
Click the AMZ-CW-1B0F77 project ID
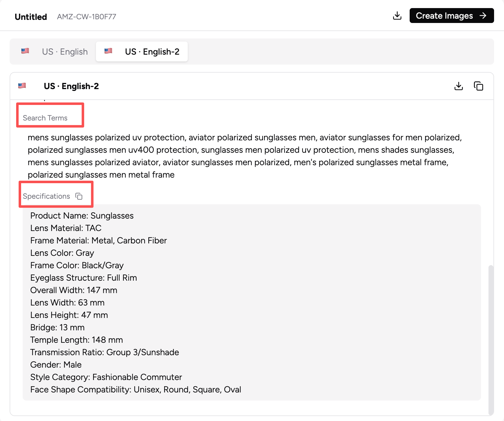pyautogui.click(x=87, y=17)
